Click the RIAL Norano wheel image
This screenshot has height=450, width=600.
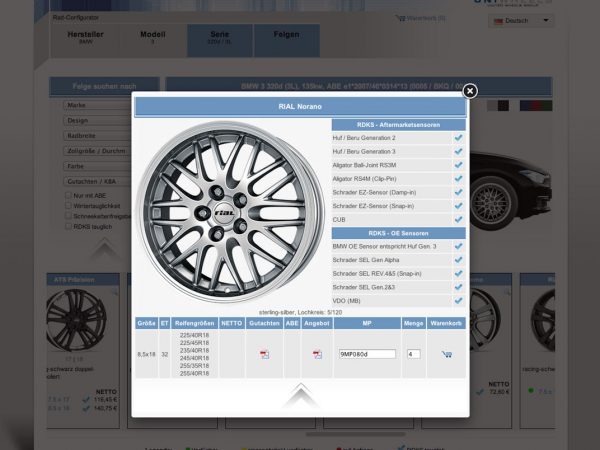click(231, 212)
